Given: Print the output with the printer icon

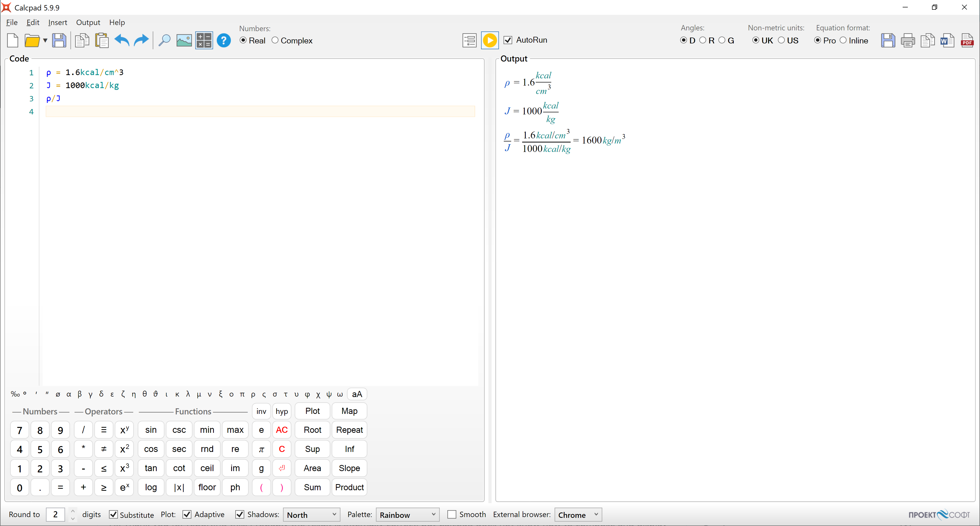Looking at the screenshot, I should [x=908, y=40].
